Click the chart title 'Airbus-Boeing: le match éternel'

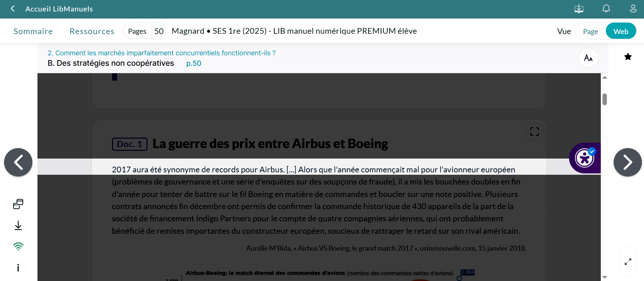point(265,273)
